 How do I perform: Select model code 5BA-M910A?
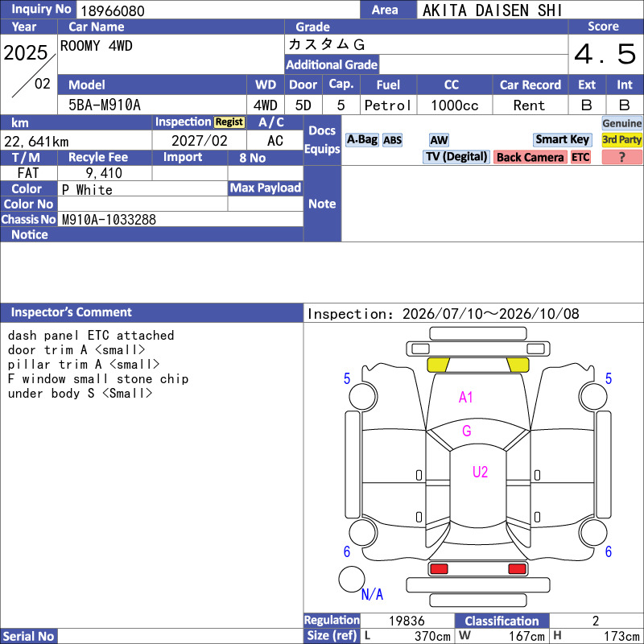pos(105,105)
